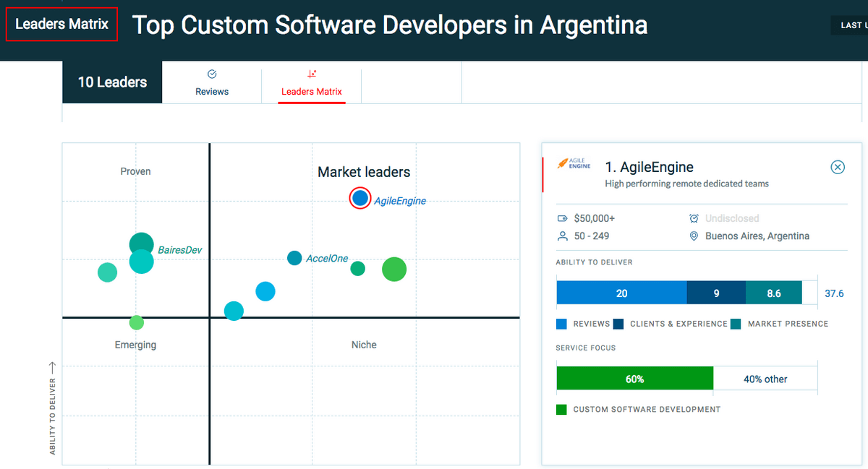868x469 pixels.
Task: Click the AgileEngine bubble in the matrix
Action: click(360, 198)
